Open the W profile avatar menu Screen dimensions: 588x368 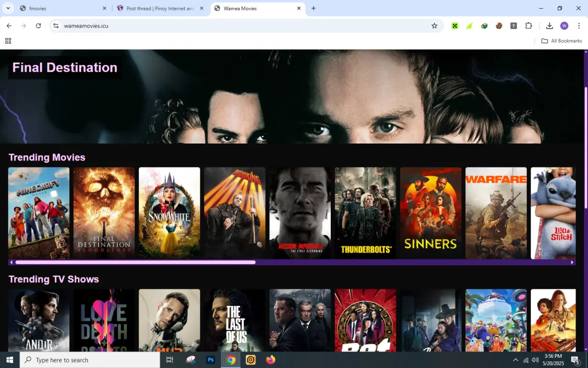(x=564, y=26)
